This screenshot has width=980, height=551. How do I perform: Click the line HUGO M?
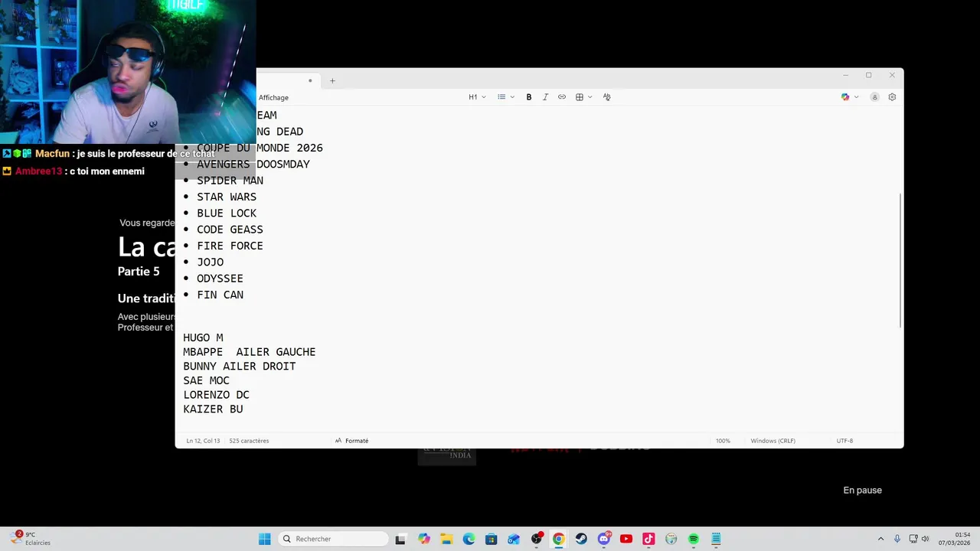[203, 337]
